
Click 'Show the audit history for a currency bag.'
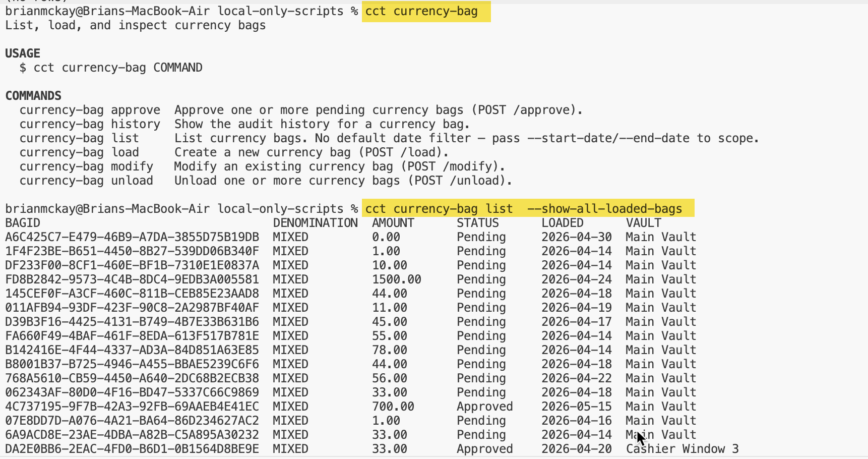(x=322, y=124)
